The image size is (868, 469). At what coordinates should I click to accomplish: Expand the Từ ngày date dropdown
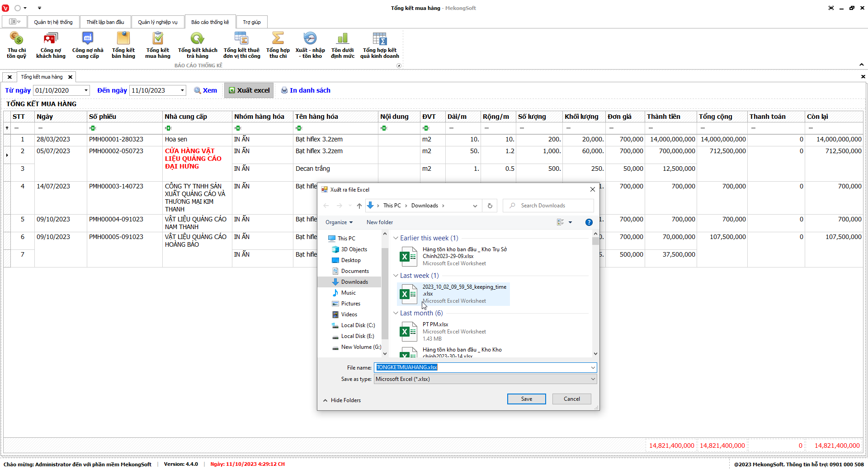click(x=86, y=90)
